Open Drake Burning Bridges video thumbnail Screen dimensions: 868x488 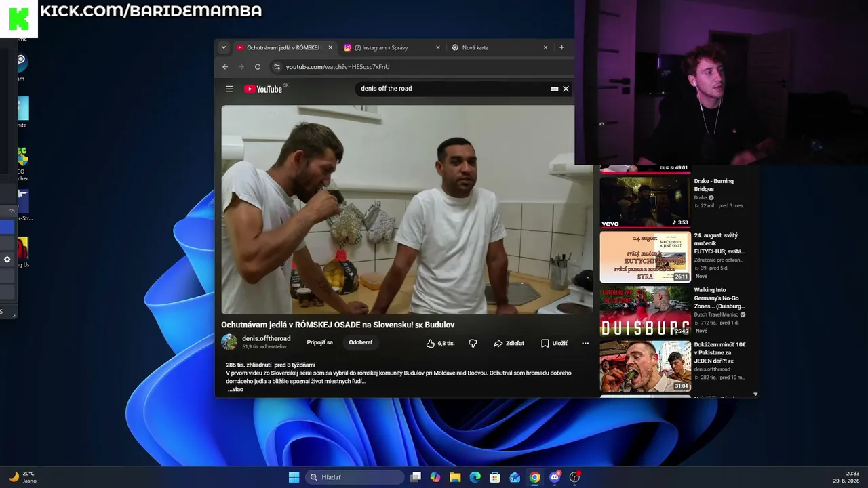pos(645,202)
